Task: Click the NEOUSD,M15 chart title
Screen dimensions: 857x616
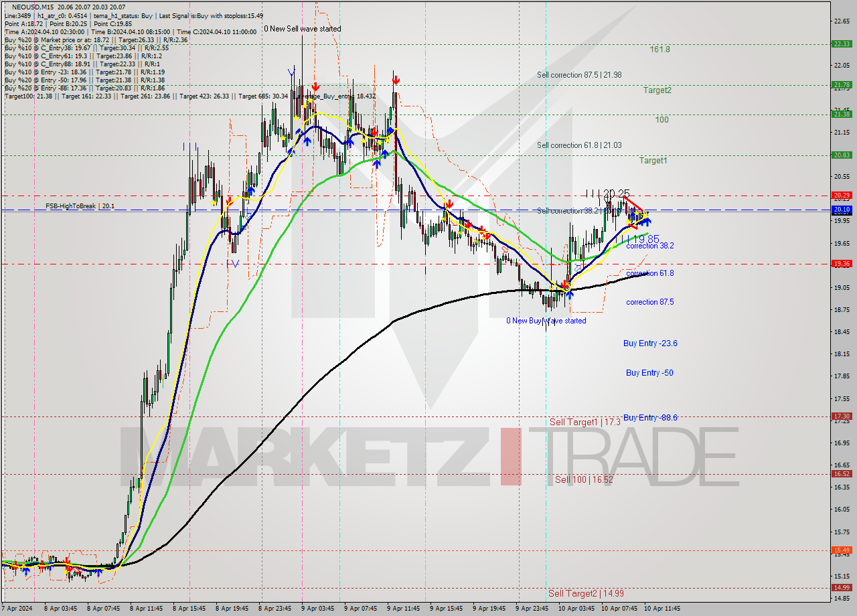Action: 31,7
